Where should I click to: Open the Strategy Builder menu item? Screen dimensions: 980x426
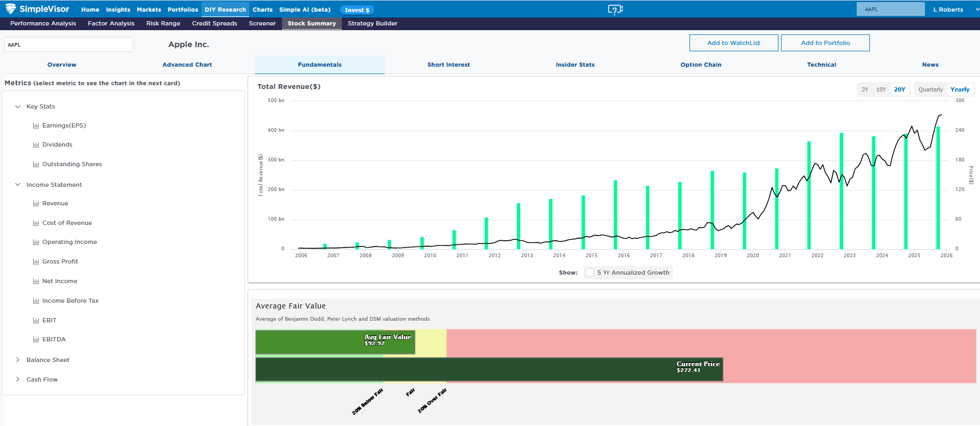point(372,23)
